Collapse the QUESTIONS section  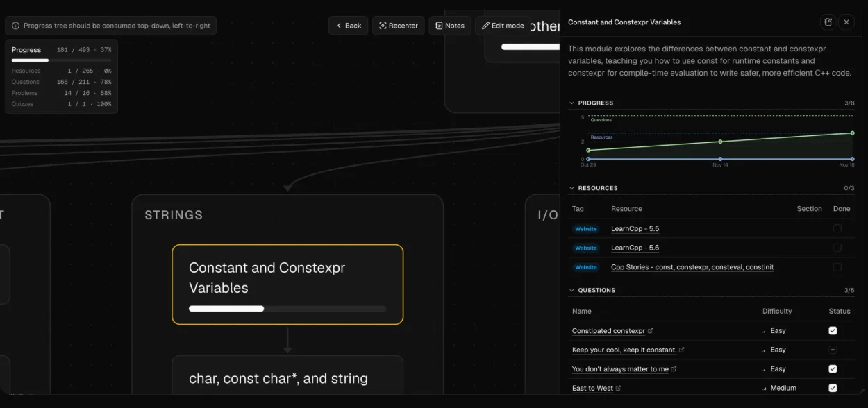571,290
